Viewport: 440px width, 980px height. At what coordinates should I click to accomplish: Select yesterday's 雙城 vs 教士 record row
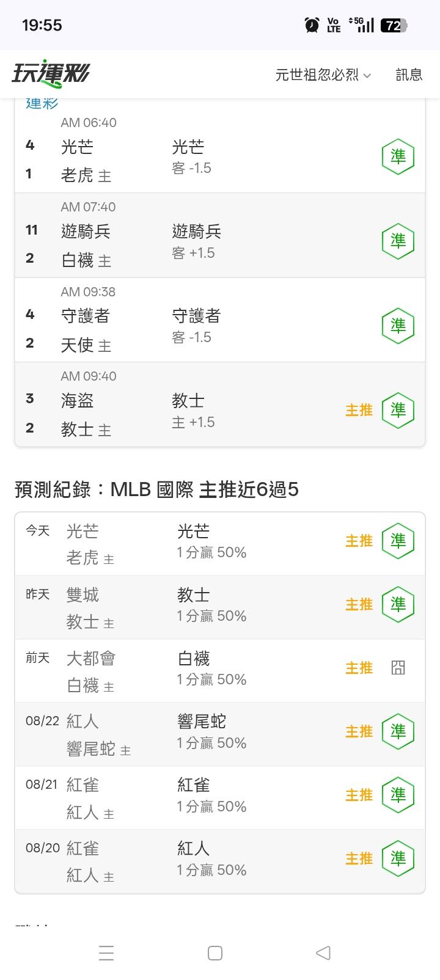[220, 607]
